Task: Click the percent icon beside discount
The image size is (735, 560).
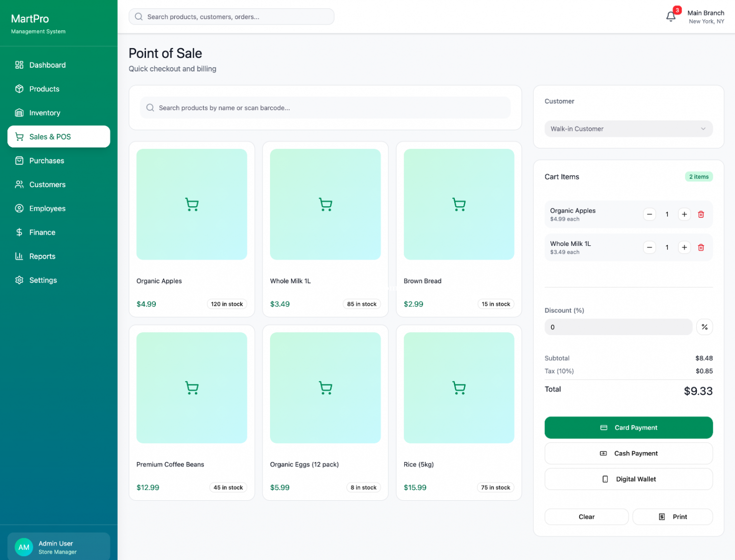Action: click(x=704, y=327)
